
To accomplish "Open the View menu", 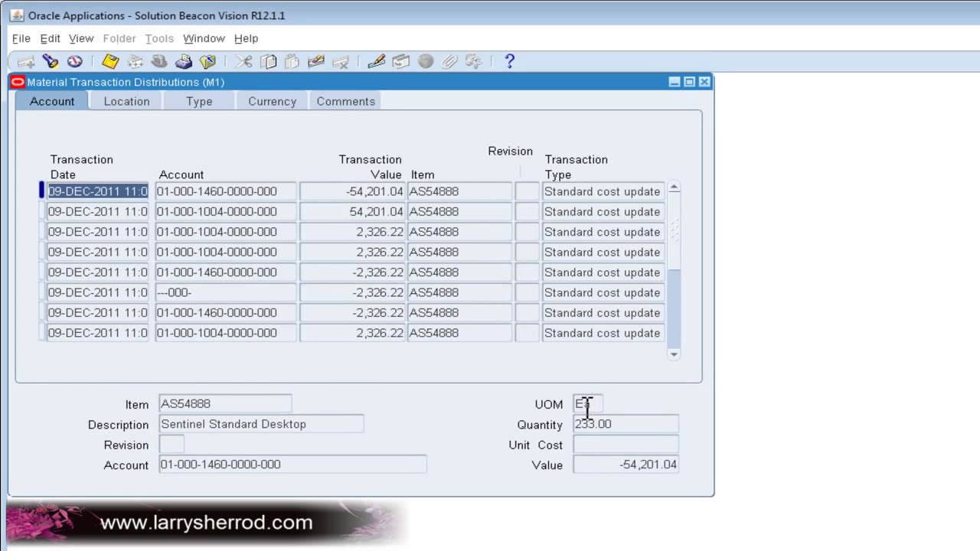I will coord(81,38).
